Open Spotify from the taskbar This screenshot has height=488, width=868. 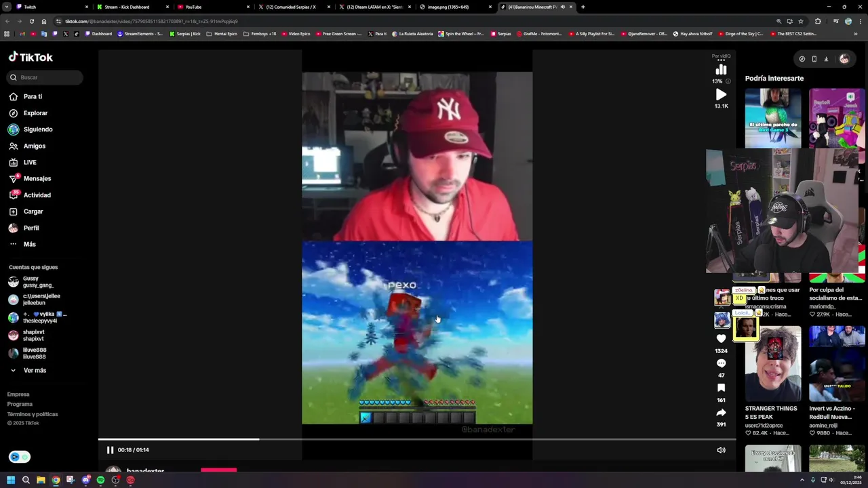pyautogui.click(x=100, y=480)
